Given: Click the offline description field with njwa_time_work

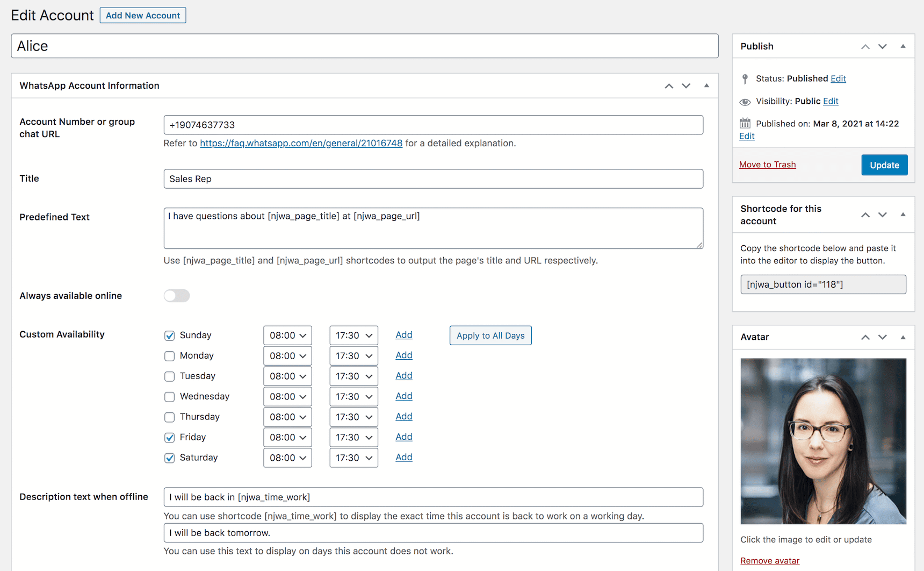Looking at the screenshot, I should coord(434,497).
